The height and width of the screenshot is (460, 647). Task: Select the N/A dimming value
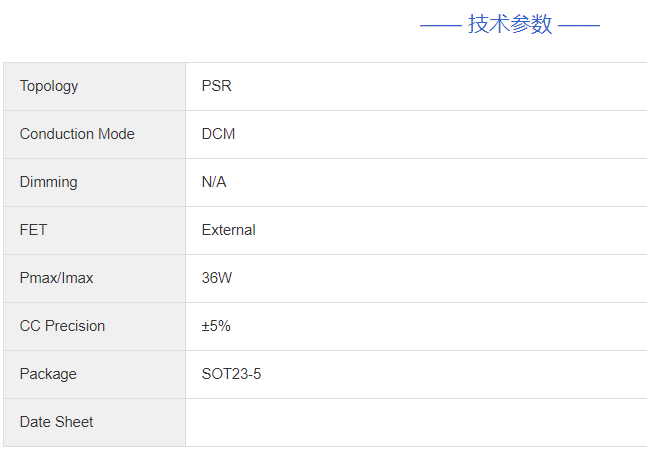tap(214, 182)
